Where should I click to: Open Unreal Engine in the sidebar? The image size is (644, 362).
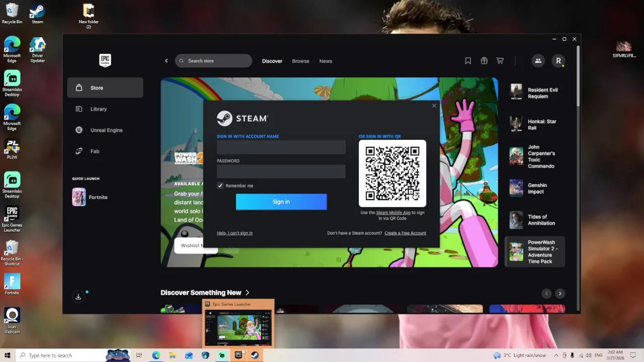pyautogui.click(x=105, y=130)
